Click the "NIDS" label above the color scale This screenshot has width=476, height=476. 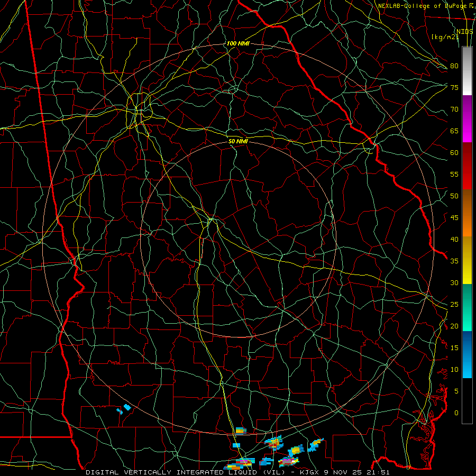(465, 31)
